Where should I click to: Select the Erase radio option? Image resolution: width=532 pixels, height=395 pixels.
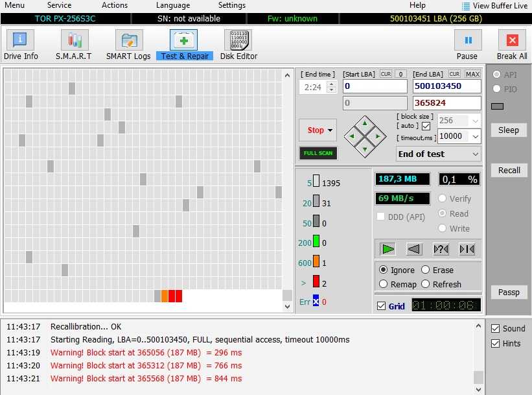tap(426, 270)
